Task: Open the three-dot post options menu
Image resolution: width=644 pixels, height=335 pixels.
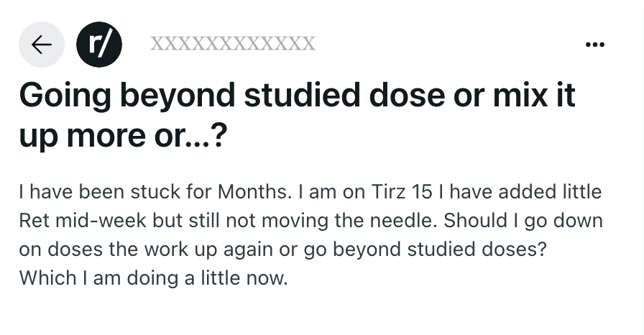Action: [594, 45]
